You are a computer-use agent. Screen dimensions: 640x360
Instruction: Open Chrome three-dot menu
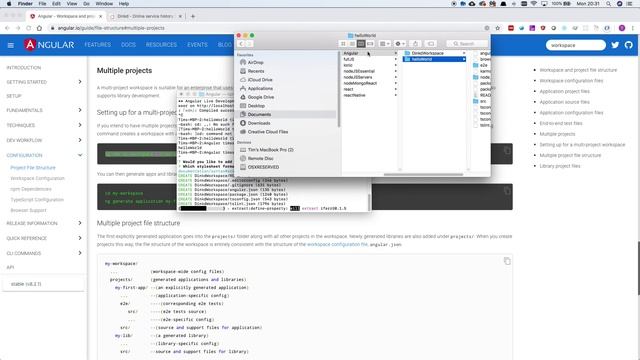click(633, 28)
